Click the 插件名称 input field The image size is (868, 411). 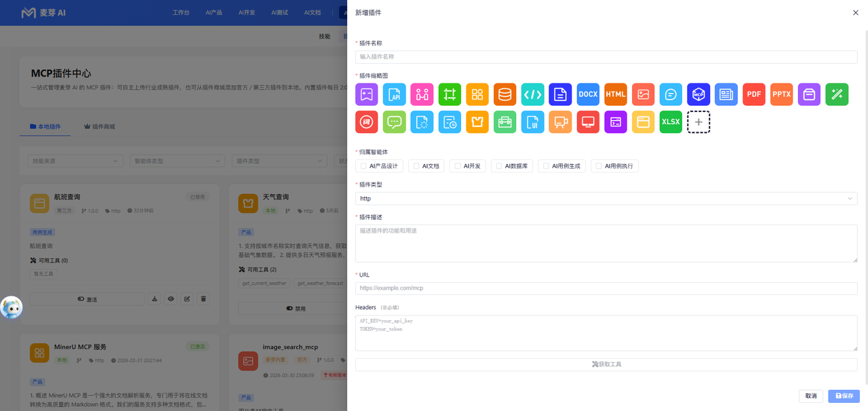click(x=606, y=57)
